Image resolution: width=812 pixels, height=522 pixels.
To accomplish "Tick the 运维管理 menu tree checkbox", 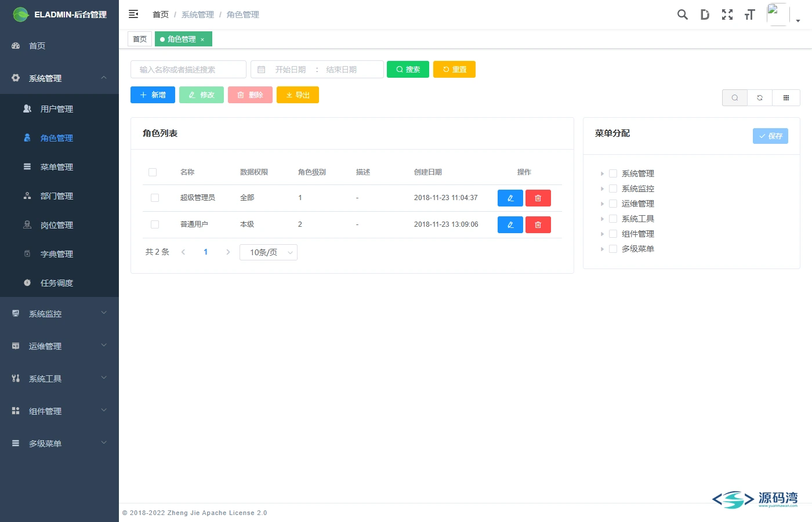I will pos(613,204).
